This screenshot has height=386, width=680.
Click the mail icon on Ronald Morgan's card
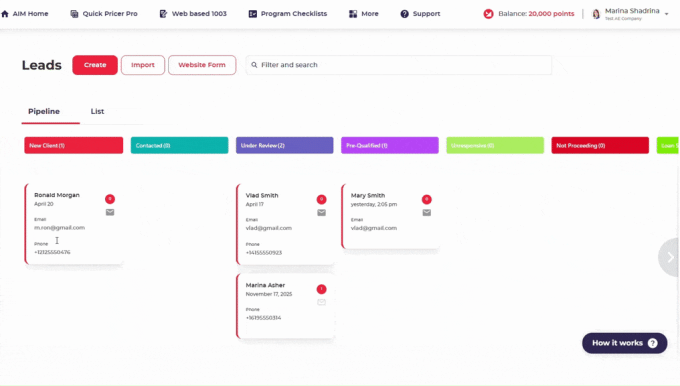[x=110, y=212]
